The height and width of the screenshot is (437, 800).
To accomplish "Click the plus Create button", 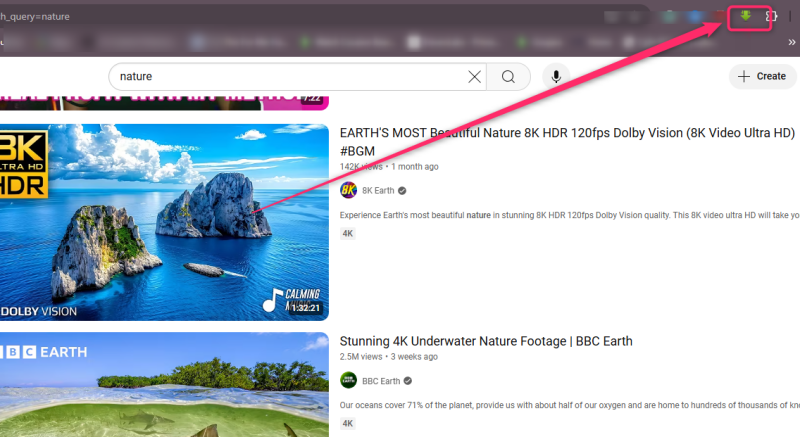I will 762,76.
